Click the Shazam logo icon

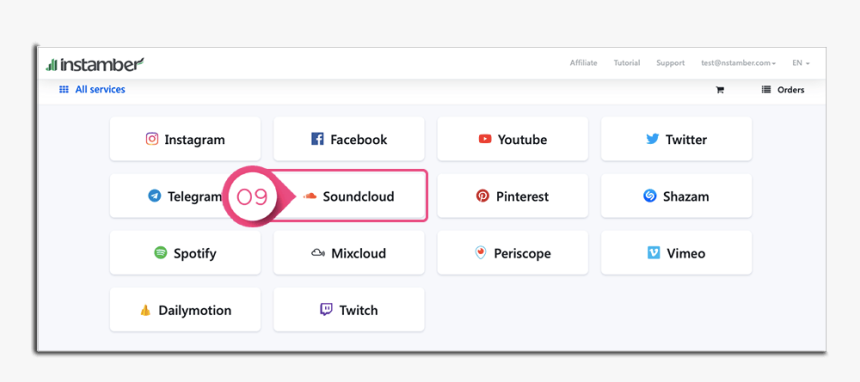[x=650, y=196]
